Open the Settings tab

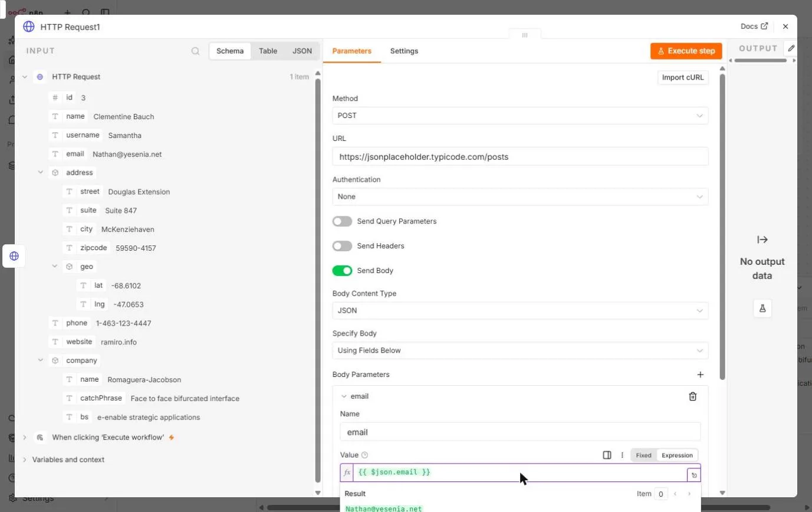404,51
